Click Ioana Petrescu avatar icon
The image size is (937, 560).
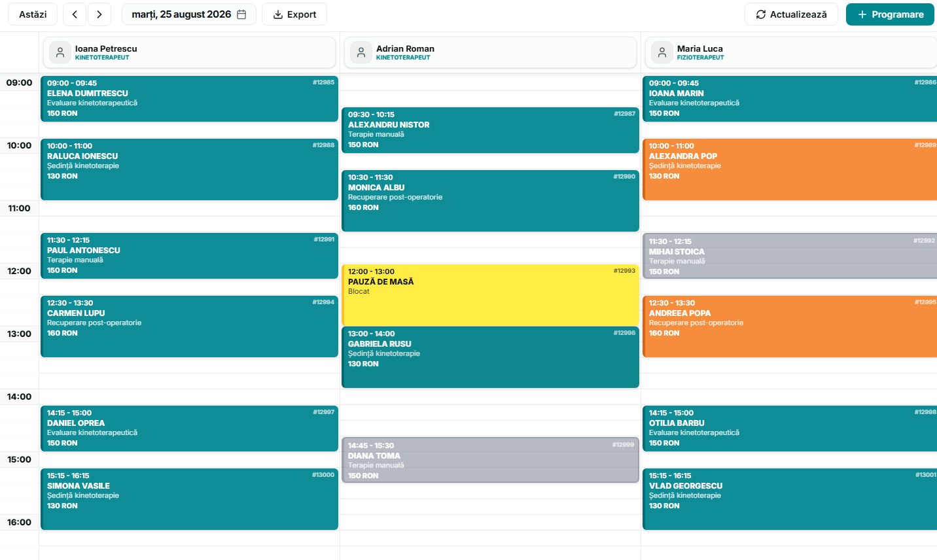point(60,52)
